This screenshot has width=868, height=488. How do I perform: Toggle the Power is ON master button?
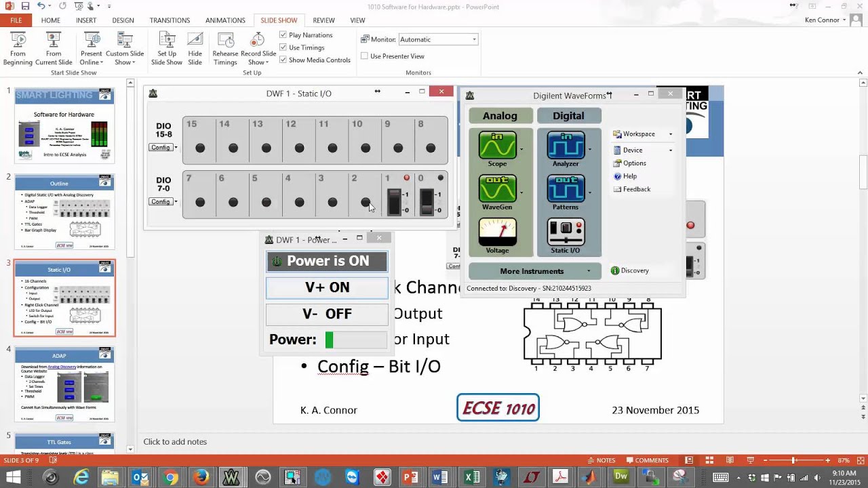pos(327,261)
